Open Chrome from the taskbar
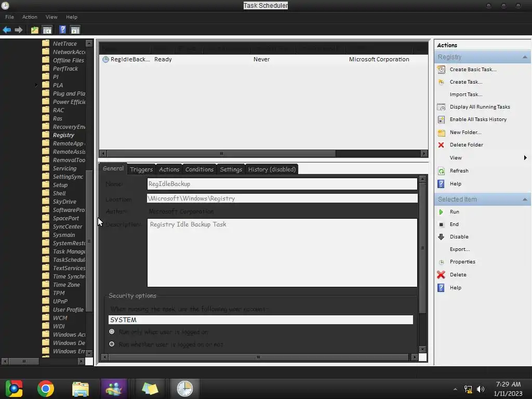 [x=46, y=389]
